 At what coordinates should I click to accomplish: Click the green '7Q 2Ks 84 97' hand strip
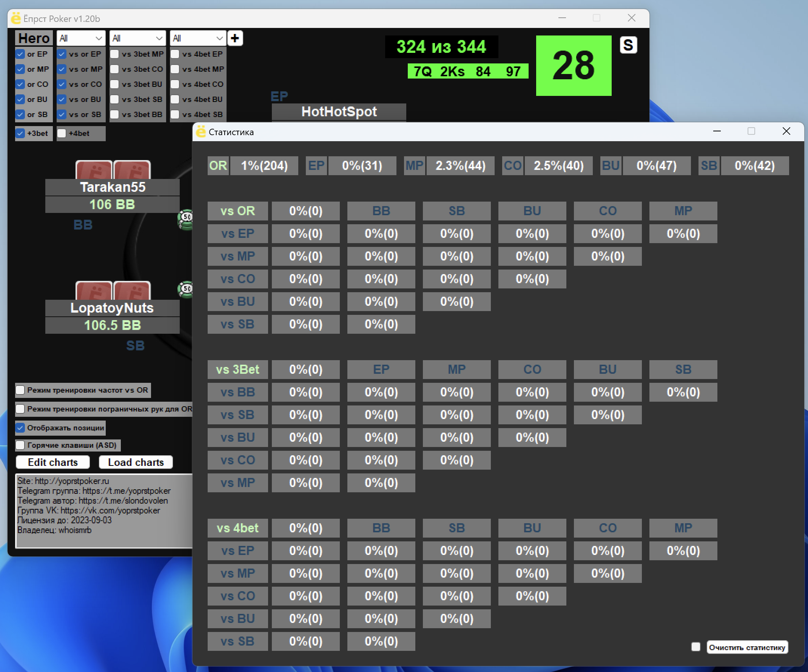point(467,71)
